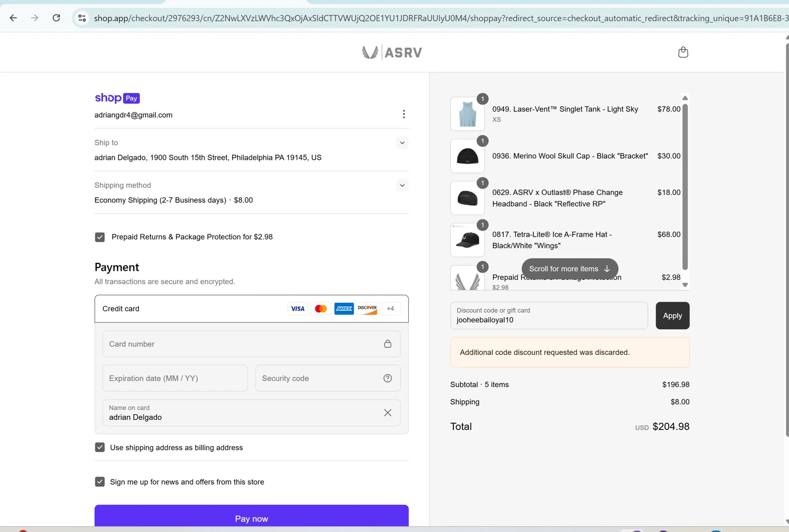Open the Phase Change Headband thumbnail
This screenshot has width=789, height=532.
tap(468, 198)
